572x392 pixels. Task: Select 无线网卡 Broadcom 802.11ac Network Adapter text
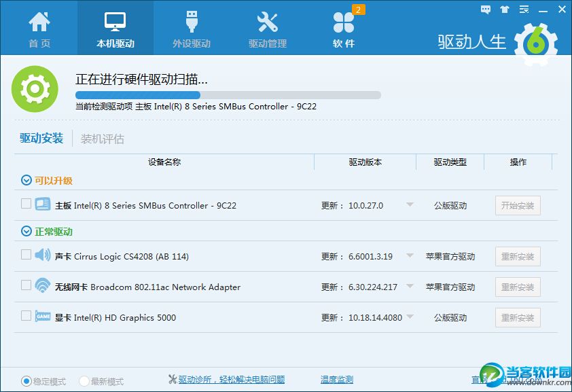pos(147,287)
